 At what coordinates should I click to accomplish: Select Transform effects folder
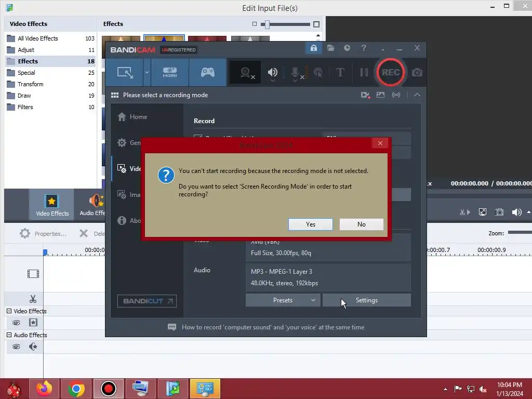point(50,84)
